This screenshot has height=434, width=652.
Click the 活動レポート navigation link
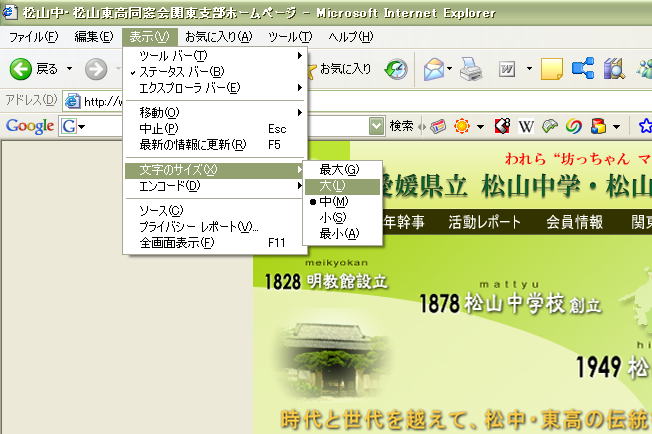click(484, 222)
